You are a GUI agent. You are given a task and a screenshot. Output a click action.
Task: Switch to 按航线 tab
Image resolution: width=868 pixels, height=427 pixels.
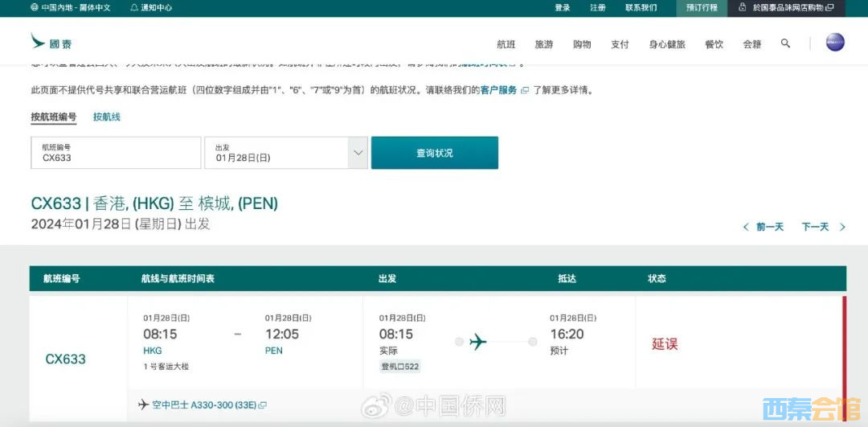point(106,117)
